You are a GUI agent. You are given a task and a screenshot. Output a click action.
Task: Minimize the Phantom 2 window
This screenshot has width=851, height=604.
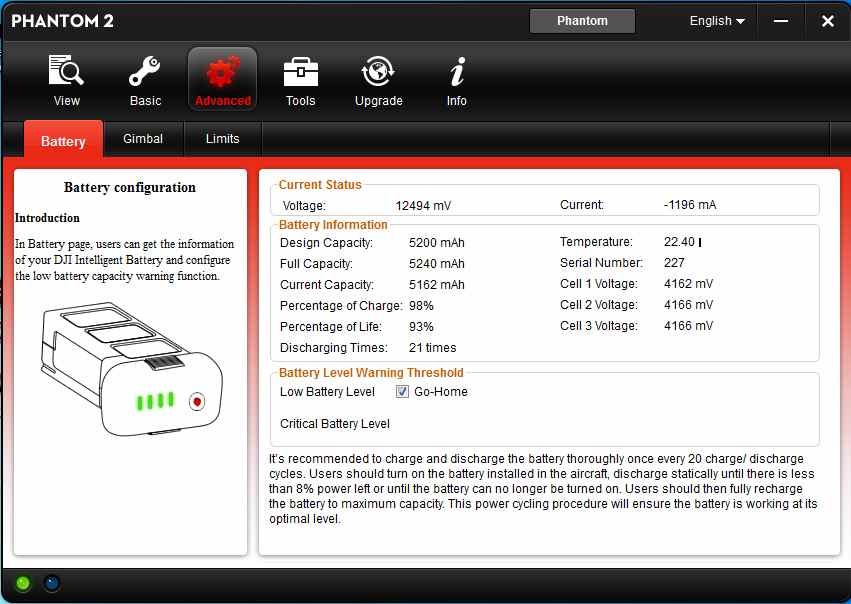[781, 21]
